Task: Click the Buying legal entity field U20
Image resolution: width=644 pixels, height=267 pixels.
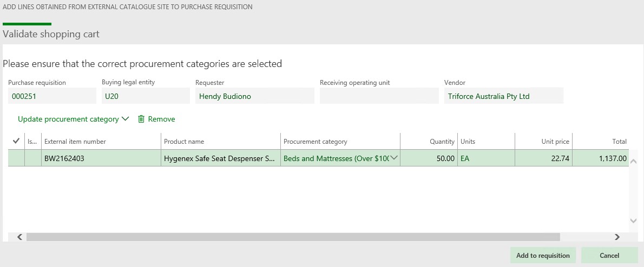Action: tap(146, 97)
